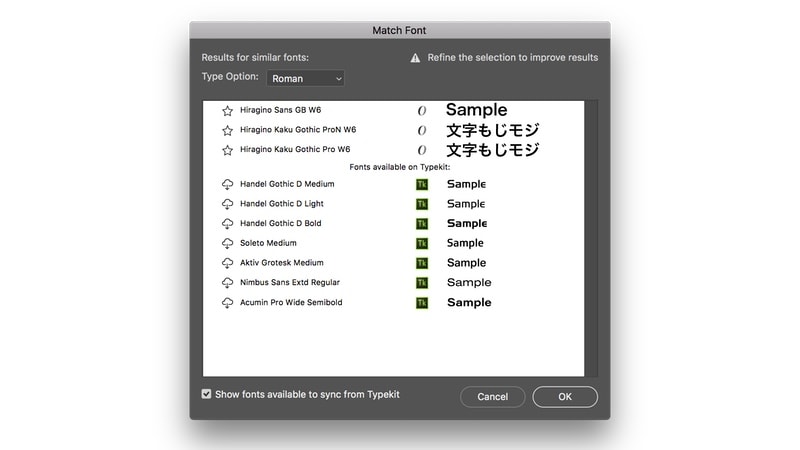Select Handel Gothic D Bold font row
Screen dimensions: 800x450
pos(281,223)
